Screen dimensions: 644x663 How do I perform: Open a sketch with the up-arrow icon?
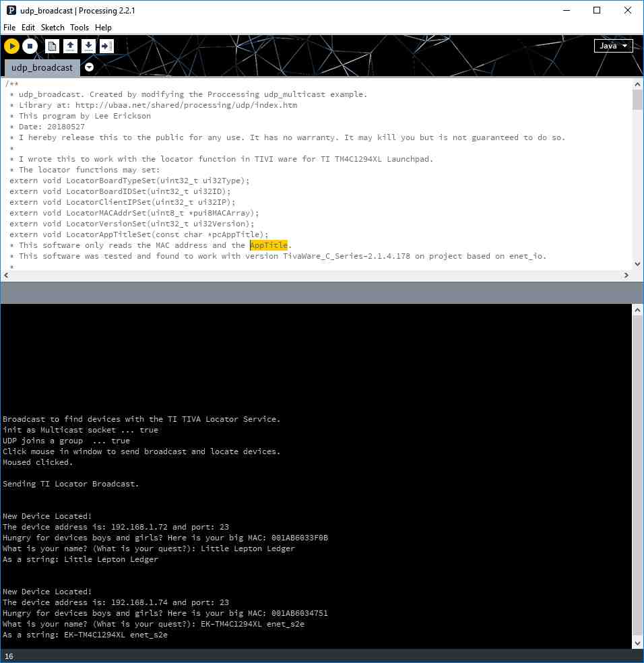point(70,46)
